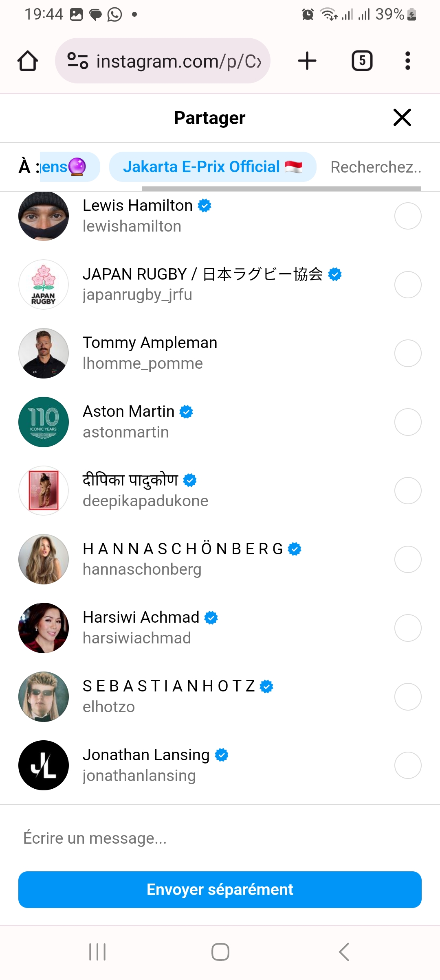Tap the Android home navigation button
Screen dimensions: 440x980
pos(220,952)
